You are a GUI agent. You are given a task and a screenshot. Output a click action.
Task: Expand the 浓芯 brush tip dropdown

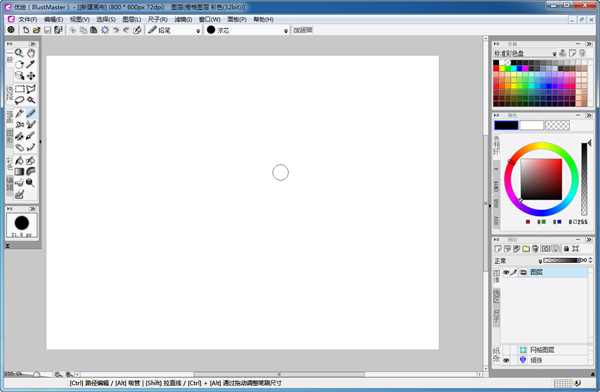285,31
